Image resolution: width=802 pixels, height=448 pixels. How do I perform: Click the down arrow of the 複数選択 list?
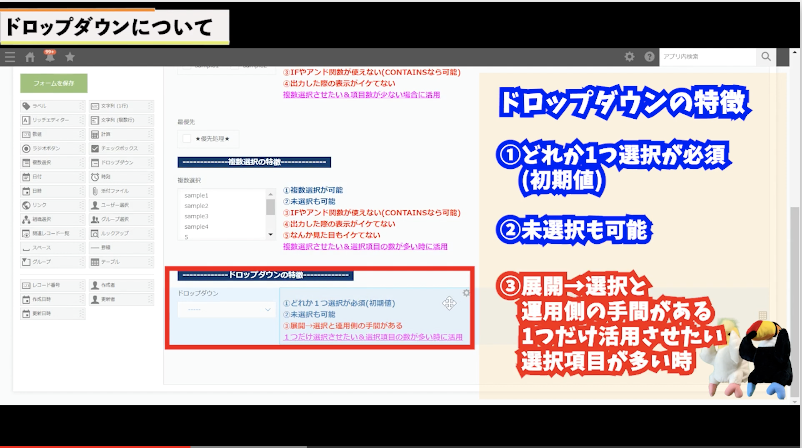pyautogui.click(x=270, y=235)
